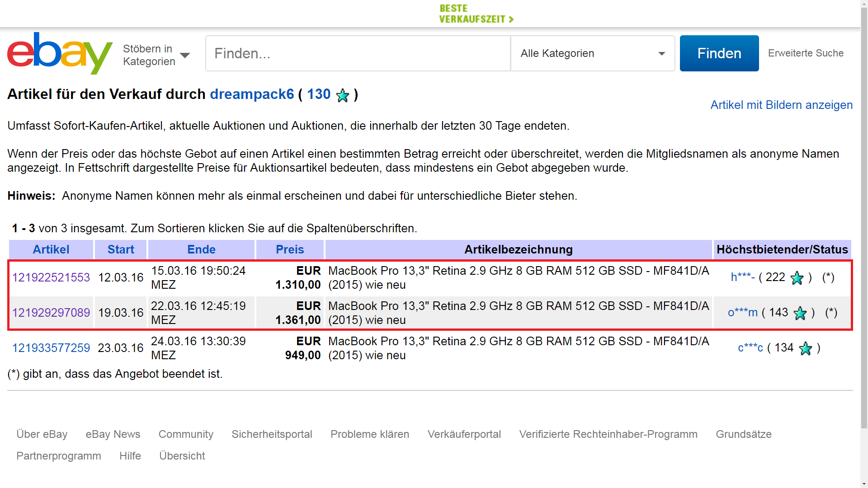
Task: Click end date 15.03.16 19:50:24
Action: (x=198, y=271)
